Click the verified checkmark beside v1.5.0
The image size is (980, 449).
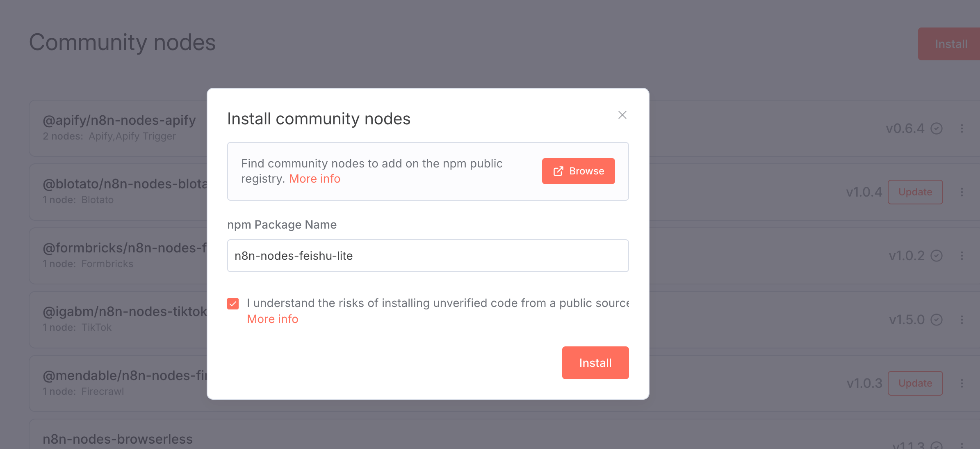click(936, 320)
